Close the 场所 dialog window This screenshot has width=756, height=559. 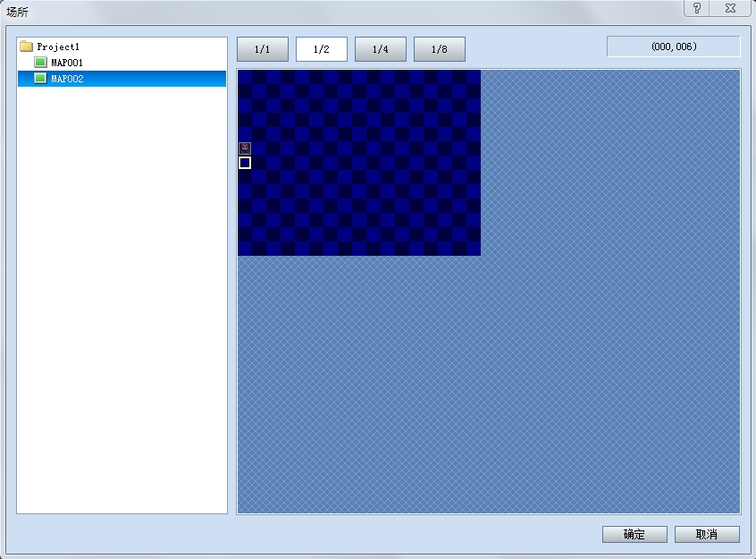(x=730, y=8)
